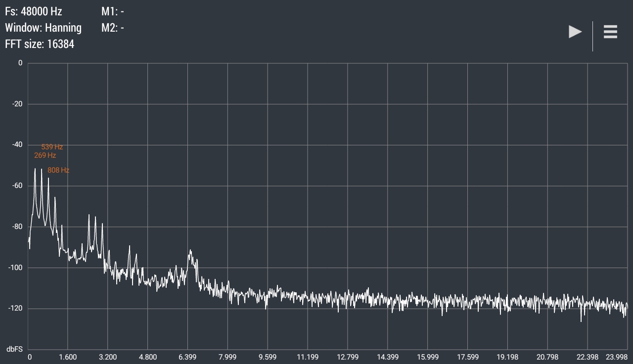Click the -100 level axis label
Viewport: 633px width, 364px height.
(16, 268)
